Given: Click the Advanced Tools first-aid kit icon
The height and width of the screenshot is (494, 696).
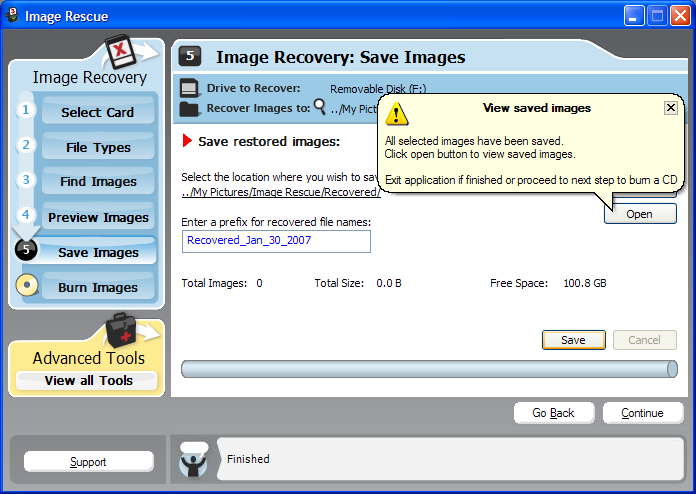Looking at the screenshot, I should (x=121, y=331).
